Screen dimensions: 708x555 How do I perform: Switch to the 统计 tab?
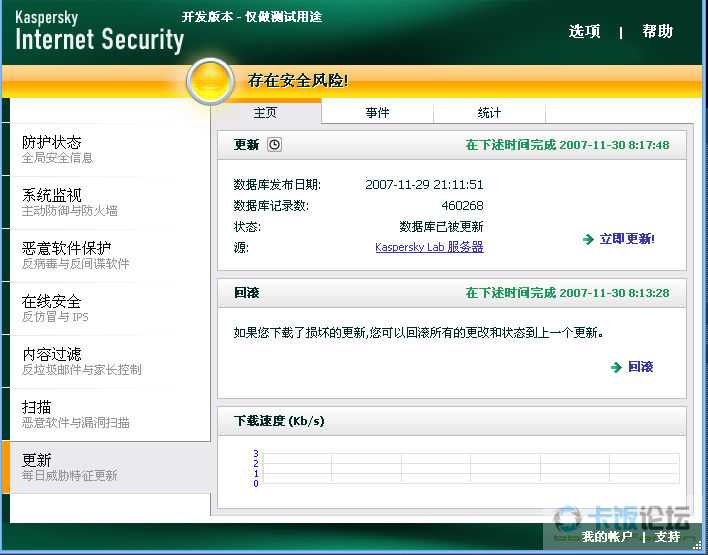click(489, 112)
